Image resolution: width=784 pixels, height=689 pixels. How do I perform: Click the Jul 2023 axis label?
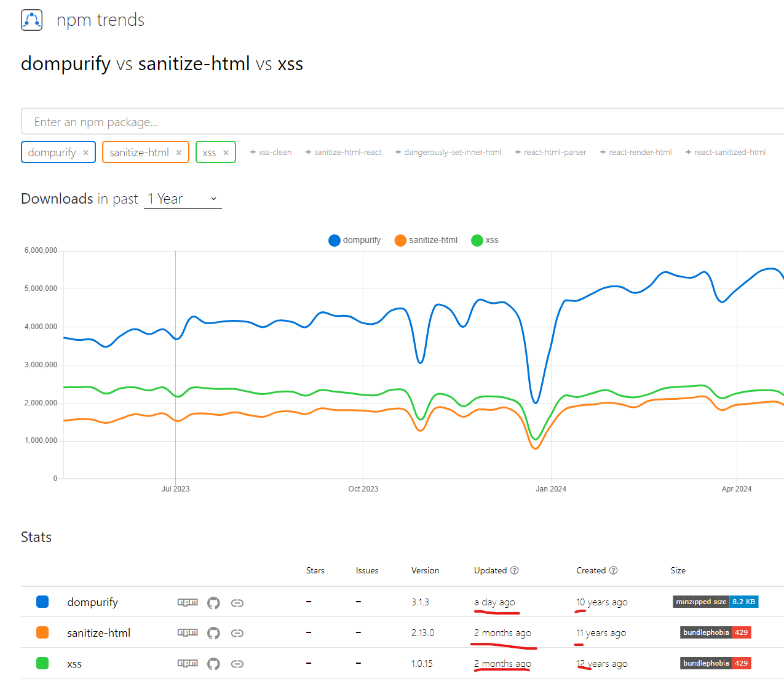pos(175,489)
